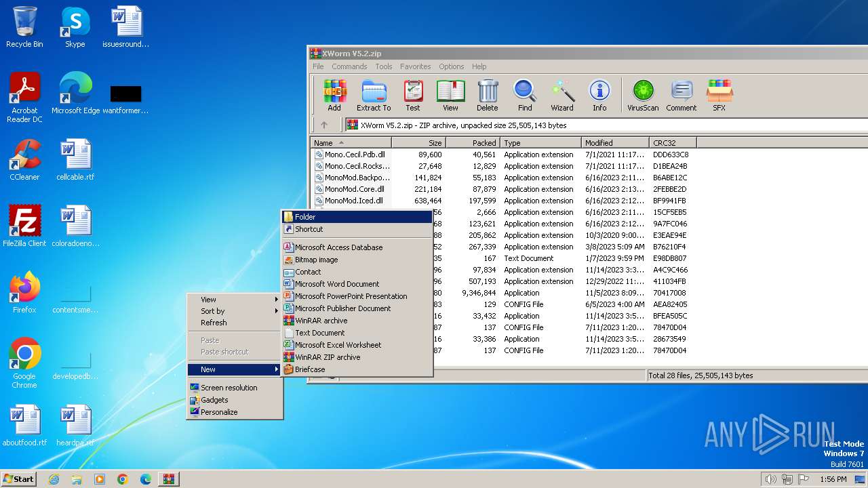Sort files by the Name column
This screenshot has height=488, width=868.
coord(351,143)
